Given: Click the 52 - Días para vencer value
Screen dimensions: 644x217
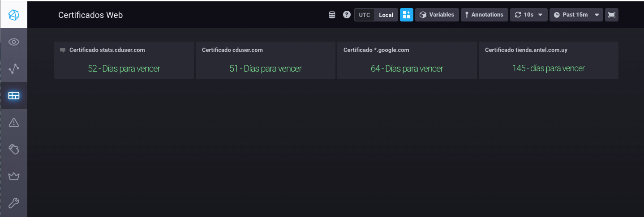Looking at the screenshot, I should 124,68.
